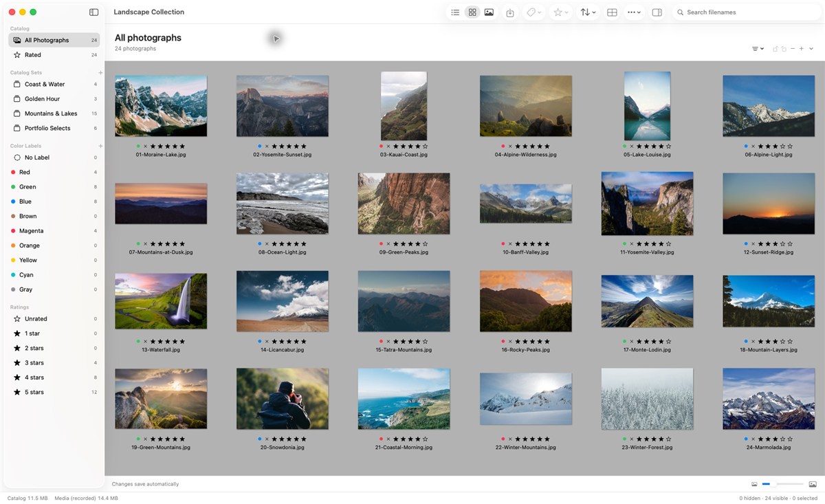Adjust the thumbnail size slider
This screenshot has width=825, height=504.
tap(782, 485)
